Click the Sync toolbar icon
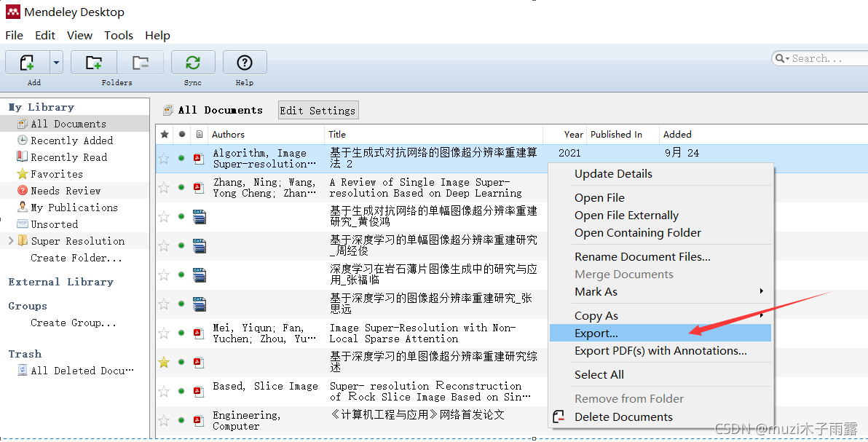The height and width of the screenshot is (442, 868). coord(193,63)
